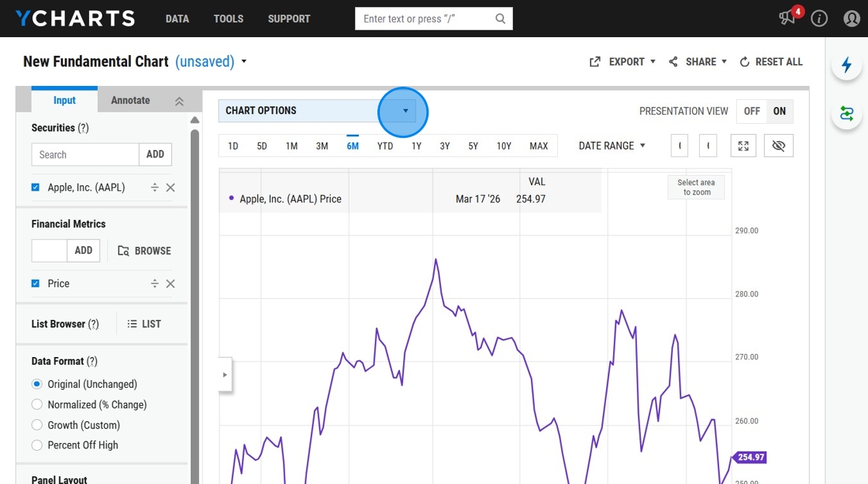The width and height of the screenshot is (868, 484).
Task: Click ADD next to securities search
Action: (155, 154)
